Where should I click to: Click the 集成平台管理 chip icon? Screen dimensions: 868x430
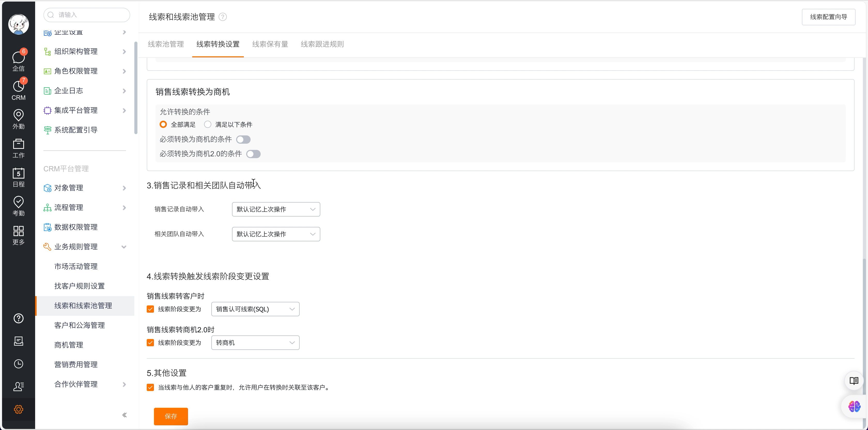coord(48,111)
